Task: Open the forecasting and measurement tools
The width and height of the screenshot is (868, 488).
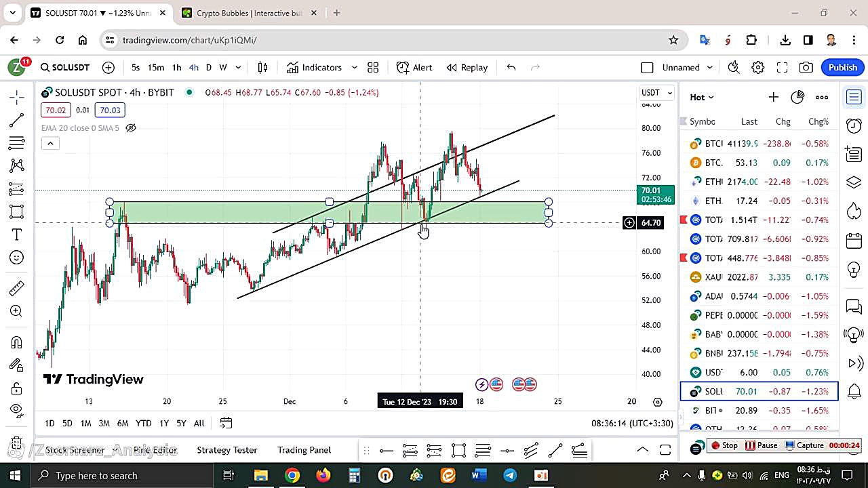Action: (17, 189)
